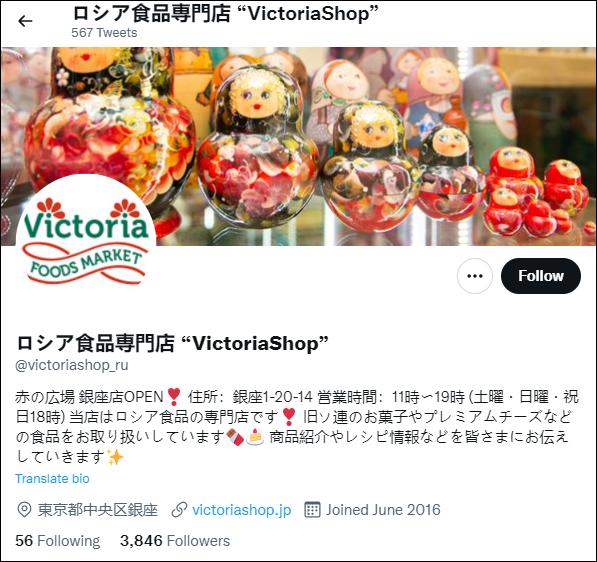597x562 pixels.
Task: Translate the profile bio
Action: (x=52, y=479)
